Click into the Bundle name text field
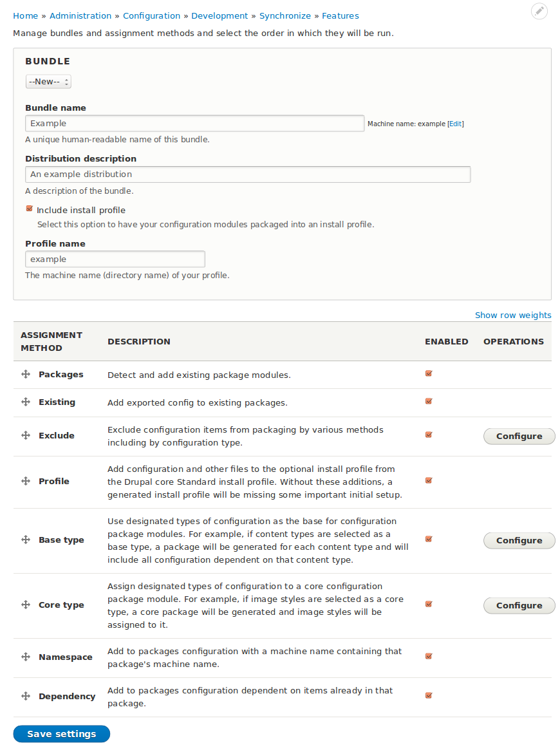The image size is (560, 743). pos(195,124)
